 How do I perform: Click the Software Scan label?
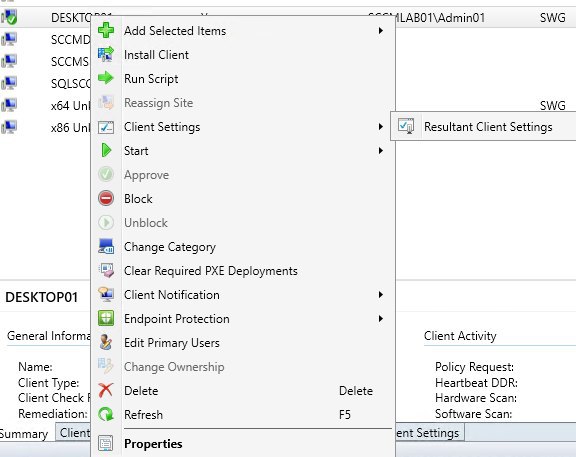(x=474, y=414)
